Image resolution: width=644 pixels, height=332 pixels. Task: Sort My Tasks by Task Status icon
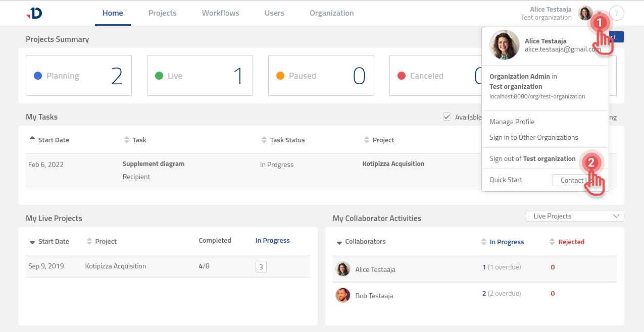tap(264, 140)
